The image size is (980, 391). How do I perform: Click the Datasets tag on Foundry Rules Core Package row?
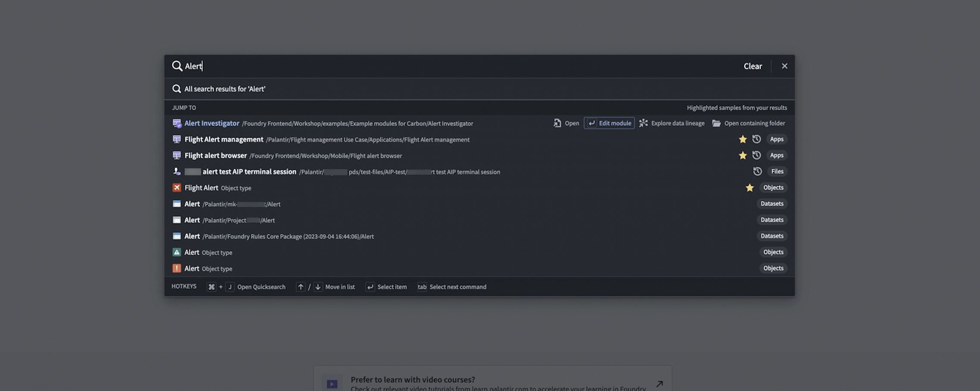[772, 236]
